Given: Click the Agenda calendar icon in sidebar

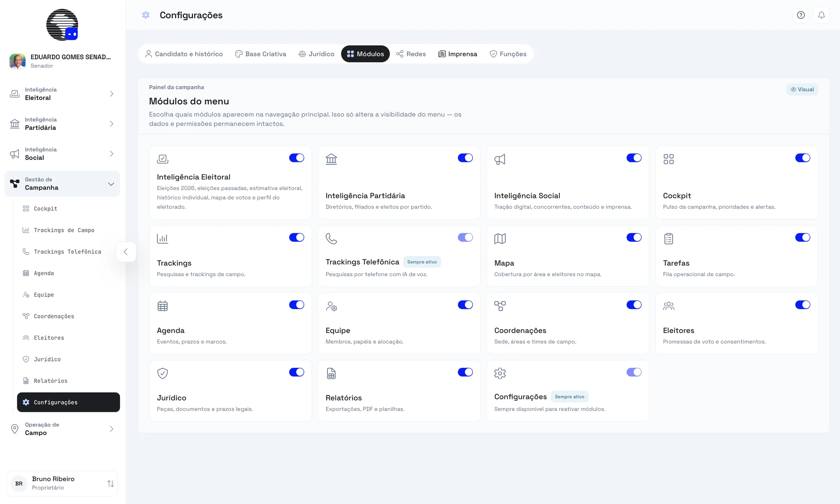Looking at the screenshot, I should [26, 273].
